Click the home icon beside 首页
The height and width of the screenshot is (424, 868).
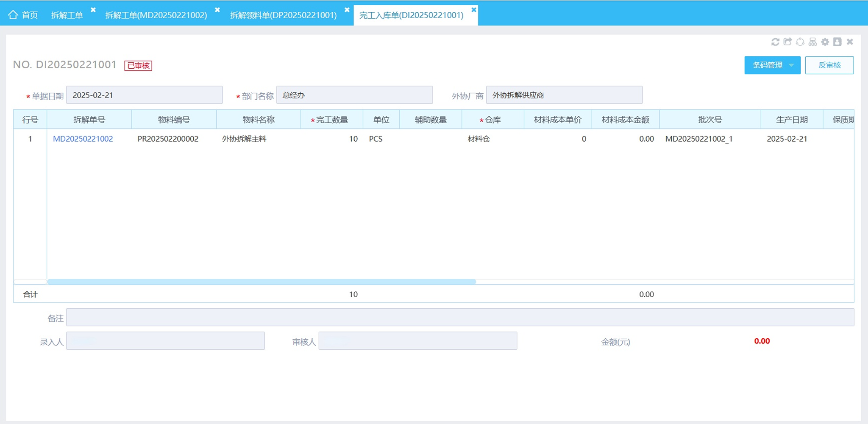pyautogui.click(x=13, y=15)
